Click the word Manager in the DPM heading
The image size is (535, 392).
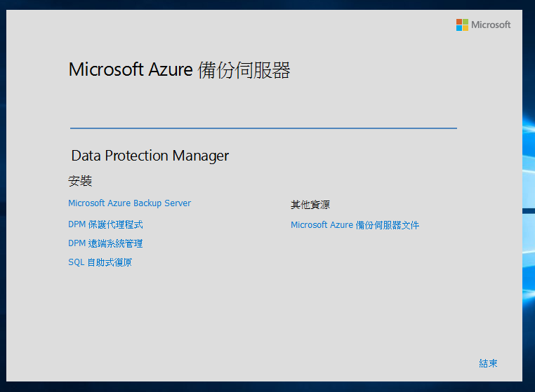(200, 156)
